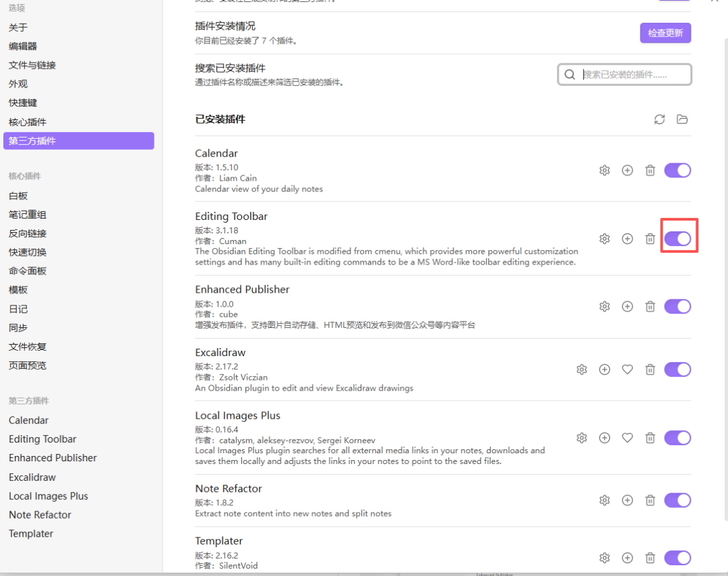Disable the Note Refactor plugin toggle
728x576 pixels.
click(677, 500)
